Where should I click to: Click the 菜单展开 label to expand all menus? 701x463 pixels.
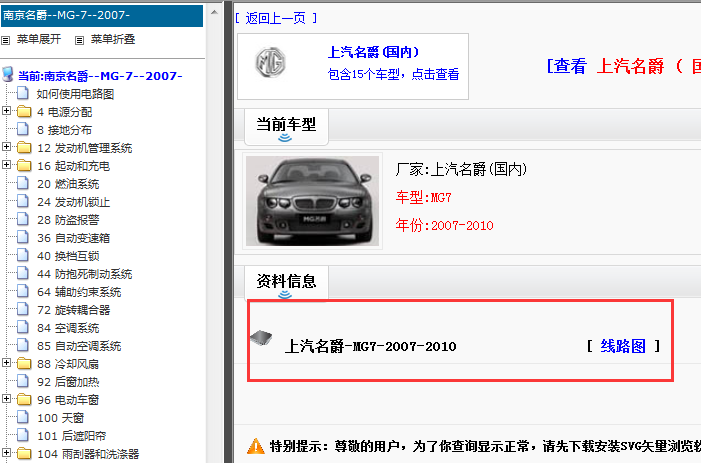pyautogui.click(x=39, y=39)
